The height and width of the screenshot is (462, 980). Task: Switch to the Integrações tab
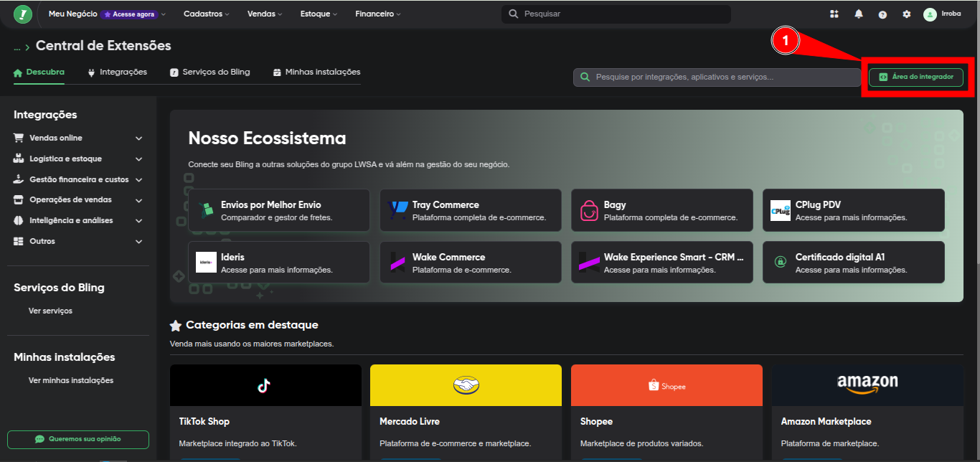[117, 72]
